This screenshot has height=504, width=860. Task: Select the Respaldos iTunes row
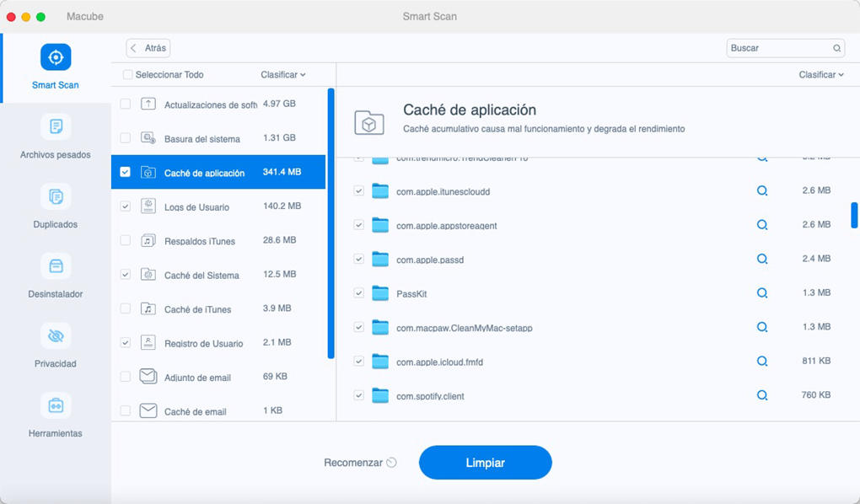coord(218,240)
